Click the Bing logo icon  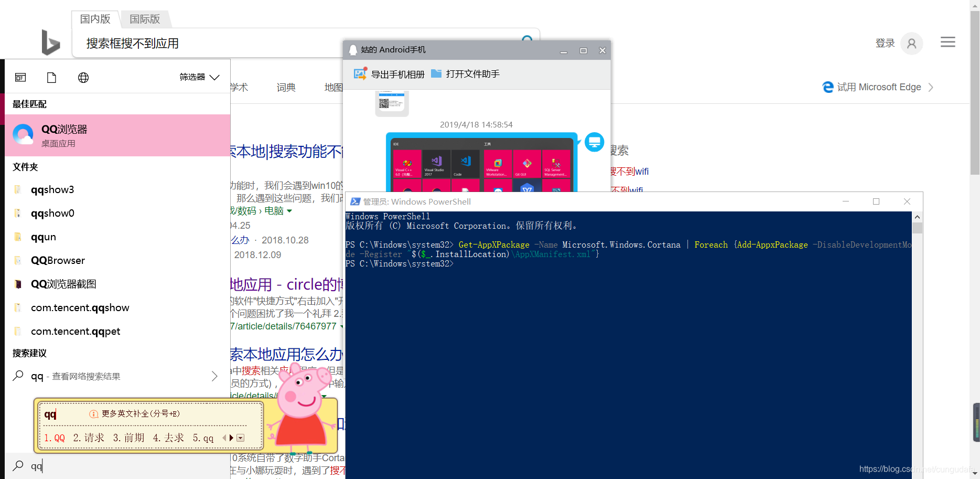[51, 42]
